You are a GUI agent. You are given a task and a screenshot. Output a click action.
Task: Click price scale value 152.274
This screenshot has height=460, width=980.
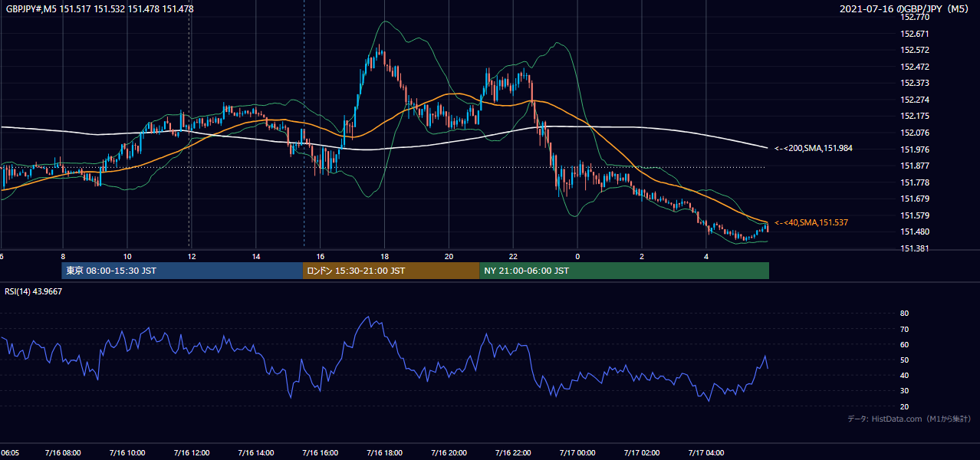915,100
